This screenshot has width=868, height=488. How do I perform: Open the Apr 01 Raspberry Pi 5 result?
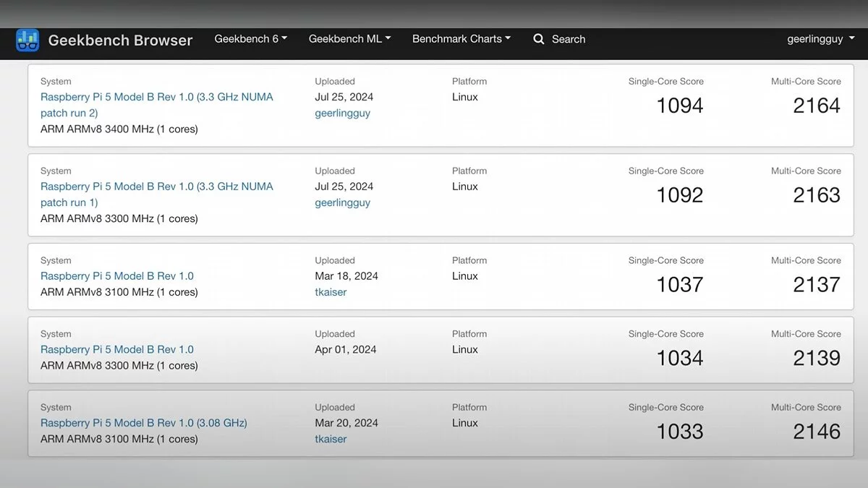(117, 350)
